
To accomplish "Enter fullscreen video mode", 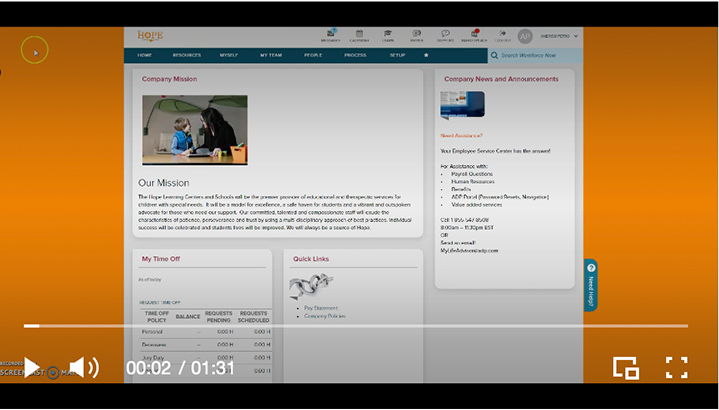I will tap(677, 367).
